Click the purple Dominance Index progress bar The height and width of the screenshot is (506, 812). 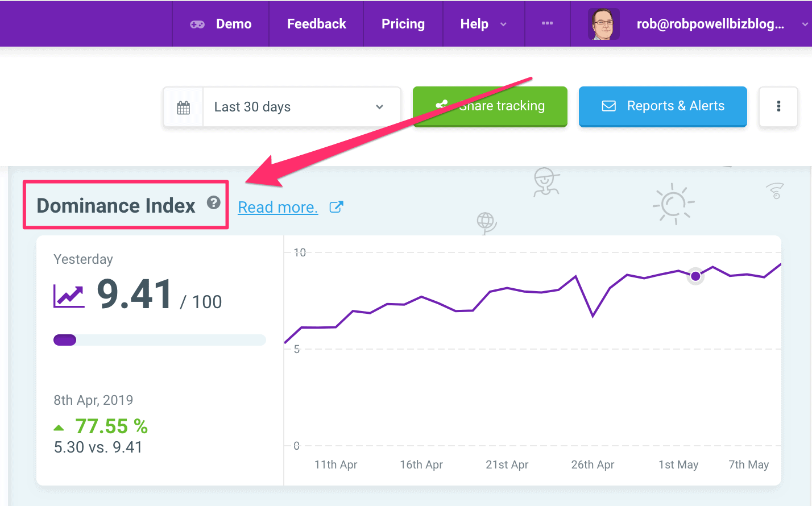point(65,340)
